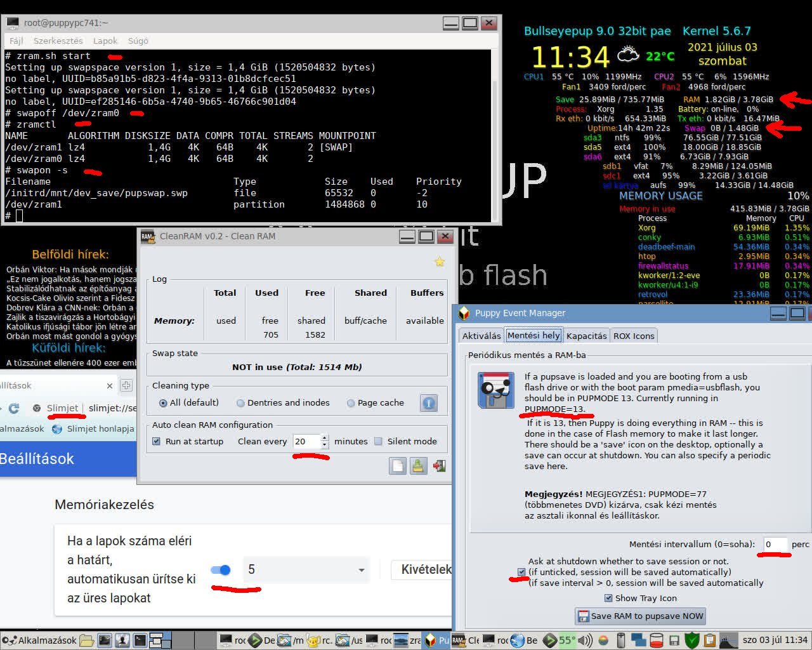Select All (default) cleaning type
812x650 pixels.
(x=188, y=403)
